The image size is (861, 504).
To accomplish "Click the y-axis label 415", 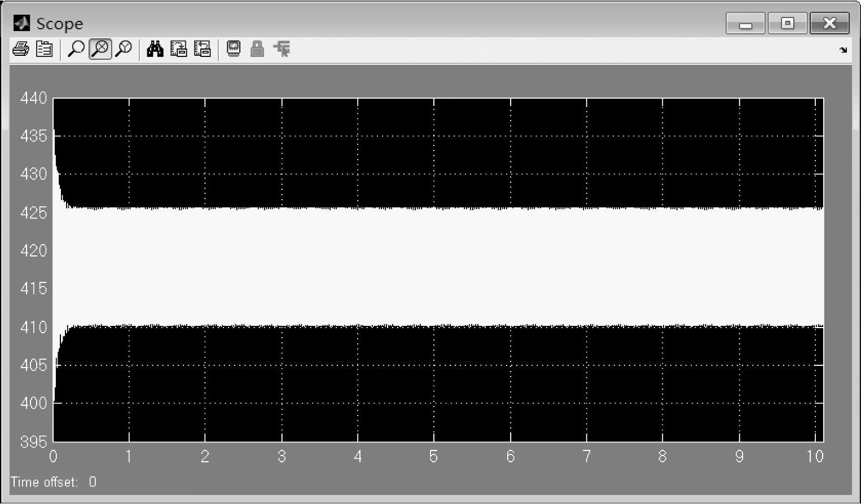I will coord(33,289).
